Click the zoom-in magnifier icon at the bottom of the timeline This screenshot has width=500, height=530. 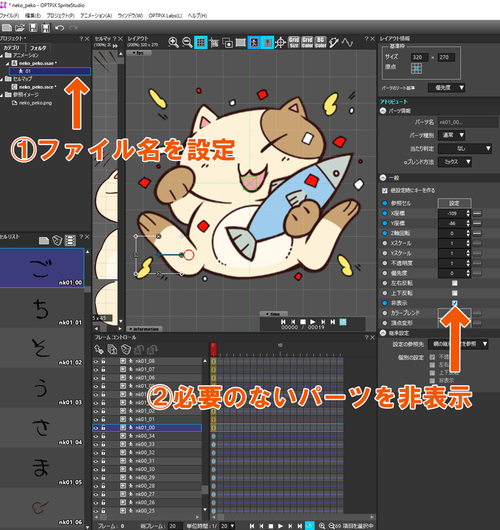tap(322, 526)
